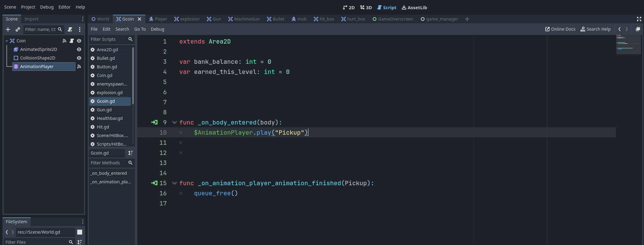
Task: Toggle alphabetical sorting of methods
Action: click(130, 153)
